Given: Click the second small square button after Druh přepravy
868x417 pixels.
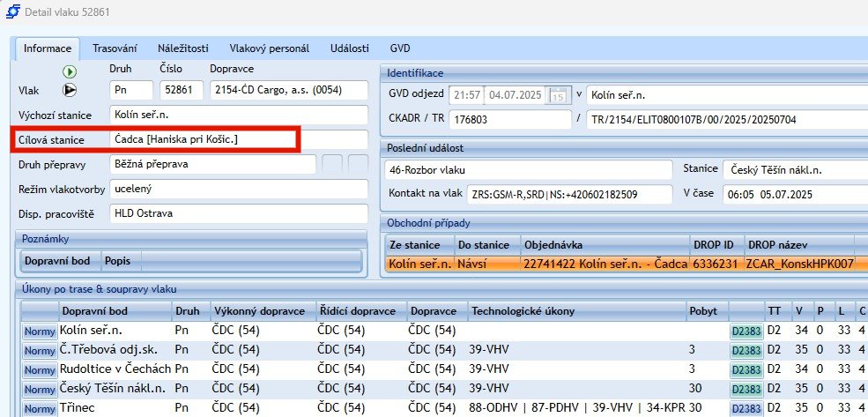Looking at the screenshot, I should (x=358, y=164).
